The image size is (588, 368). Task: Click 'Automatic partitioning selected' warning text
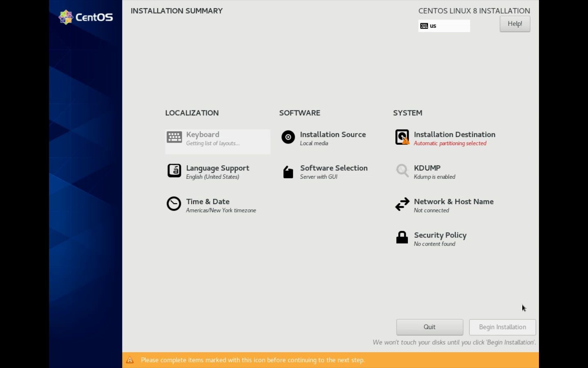pyautogui.click(x=450, y=144)
